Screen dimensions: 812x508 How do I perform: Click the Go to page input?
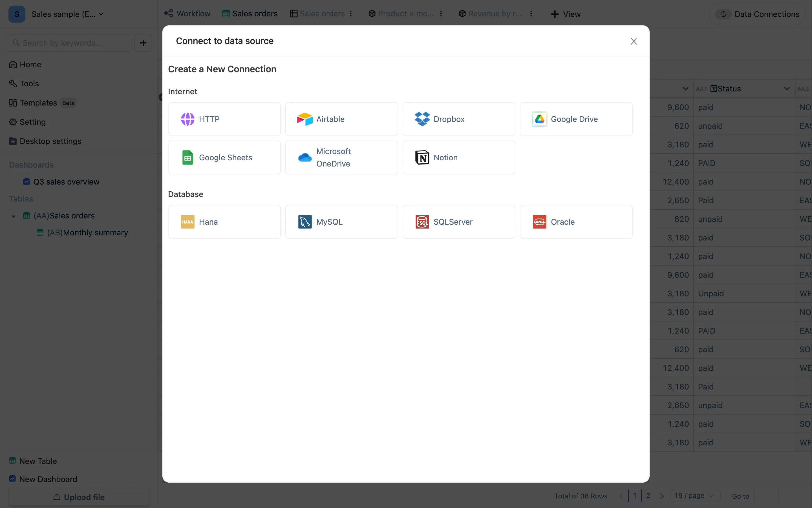[x=766, y=496]
